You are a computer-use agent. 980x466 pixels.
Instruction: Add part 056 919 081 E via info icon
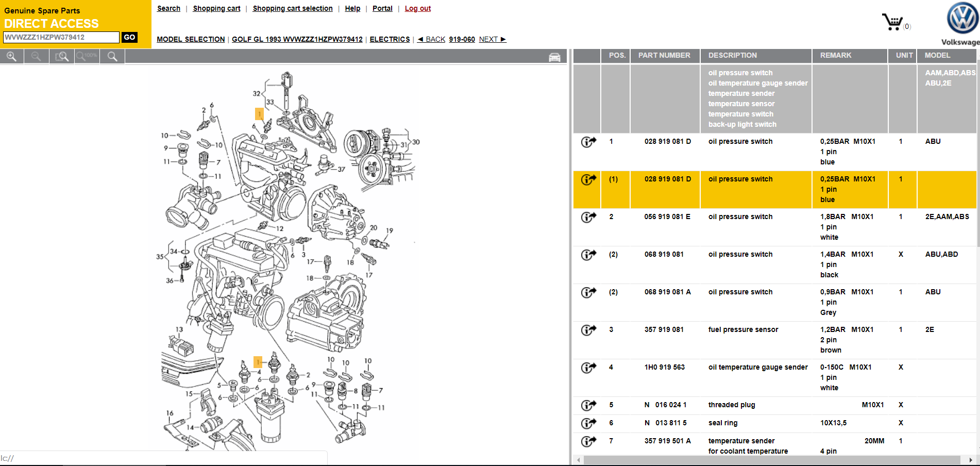point(588,218)
